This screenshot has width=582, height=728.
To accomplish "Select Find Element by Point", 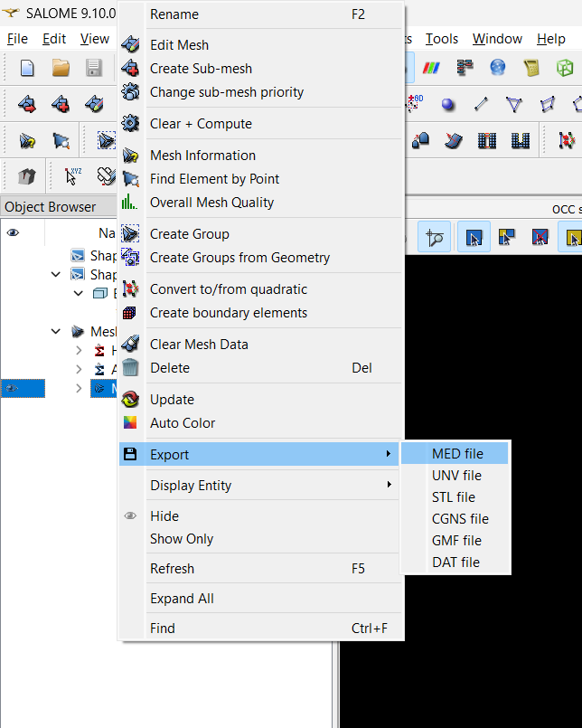I will tap(260, 179).
